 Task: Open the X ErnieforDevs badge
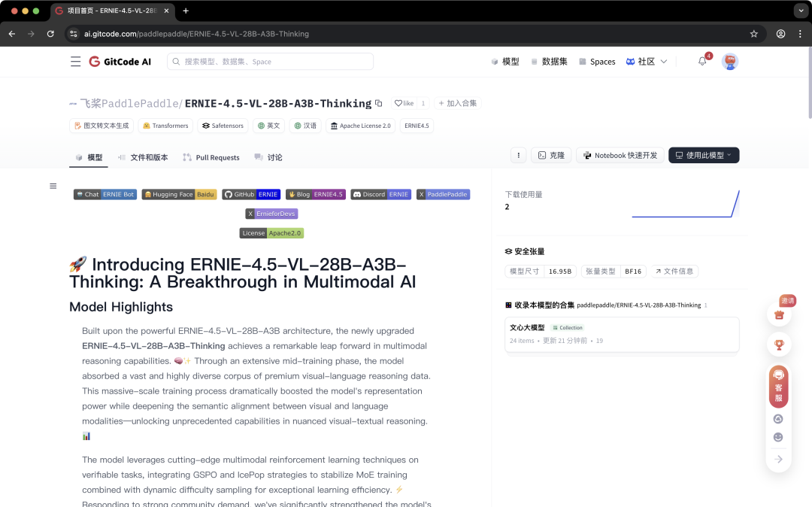tap(271, 214)
